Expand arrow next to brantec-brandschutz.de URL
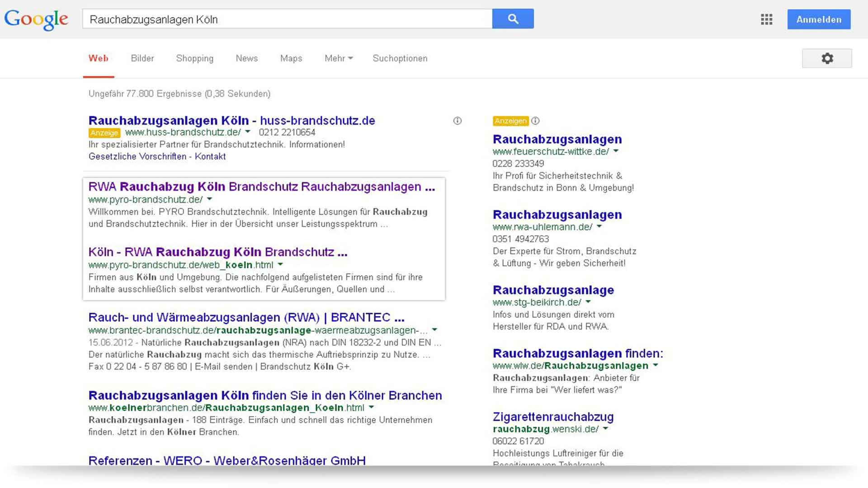This screenshot has width=868, height=488. [x=434, y=330]
